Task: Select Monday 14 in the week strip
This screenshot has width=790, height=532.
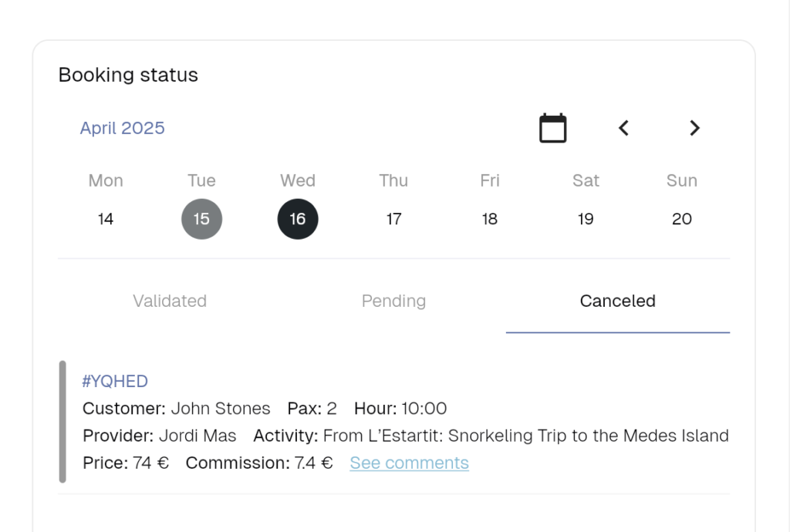Action: pos(105,219)
